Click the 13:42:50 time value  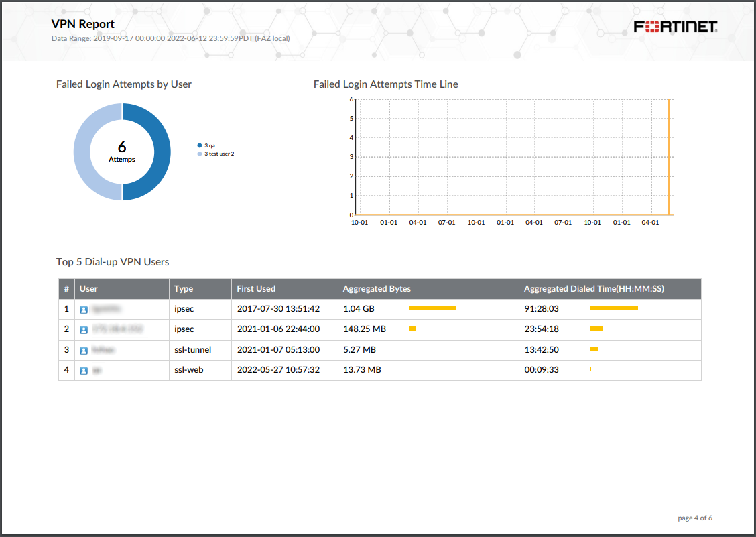point(542,349)
